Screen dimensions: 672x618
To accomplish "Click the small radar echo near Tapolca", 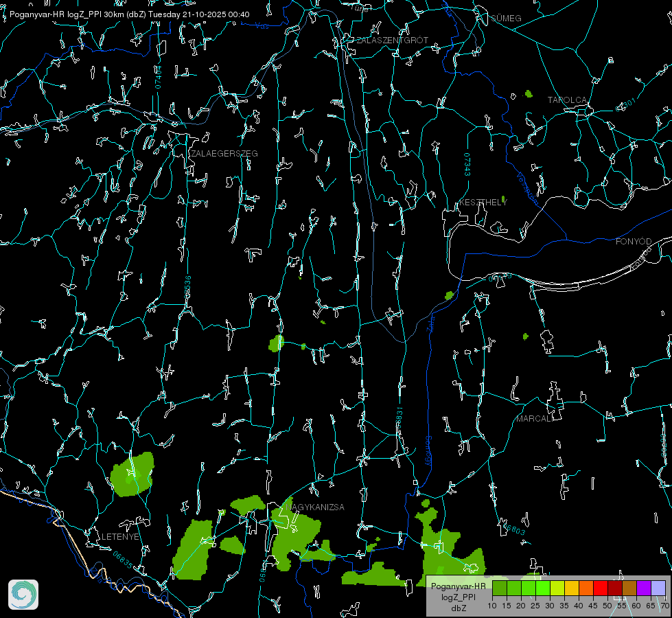I will [x=529, y=93].
